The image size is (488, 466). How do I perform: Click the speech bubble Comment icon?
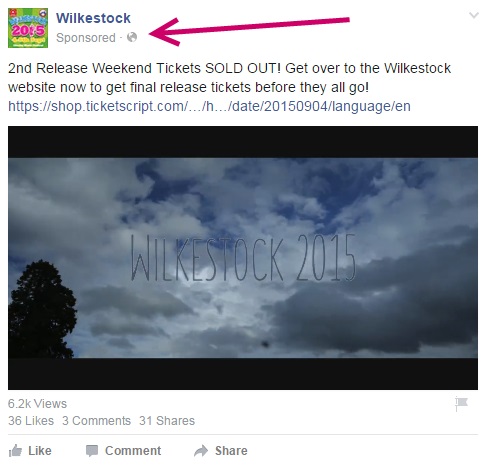pos(92,451)
